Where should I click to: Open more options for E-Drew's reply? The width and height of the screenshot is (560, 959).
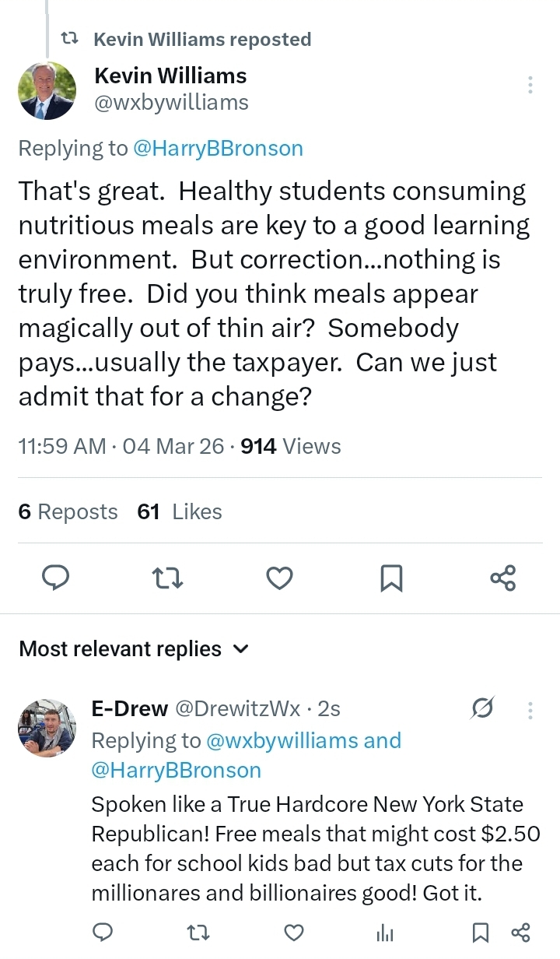(530, 710)
